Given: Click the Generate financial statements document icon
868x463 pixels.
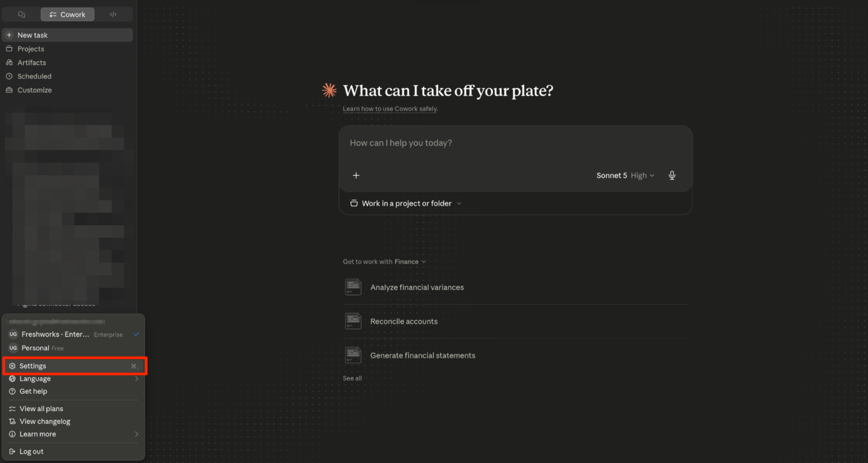Looking at the screenshot, I should pyautogui.click(x=353, y=355).
